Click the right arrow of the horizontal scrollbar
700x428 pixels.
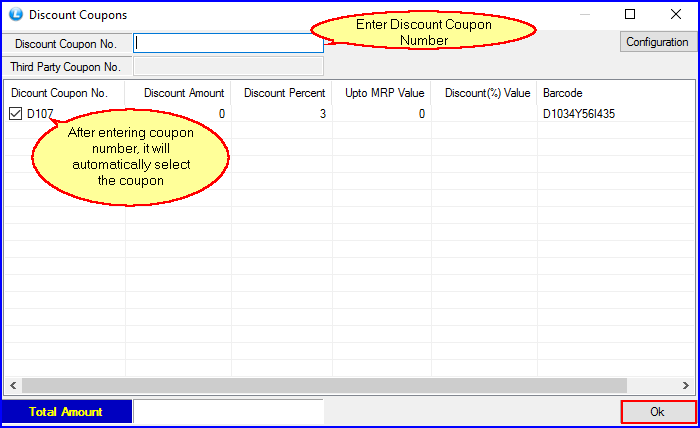tap(686, 385)
